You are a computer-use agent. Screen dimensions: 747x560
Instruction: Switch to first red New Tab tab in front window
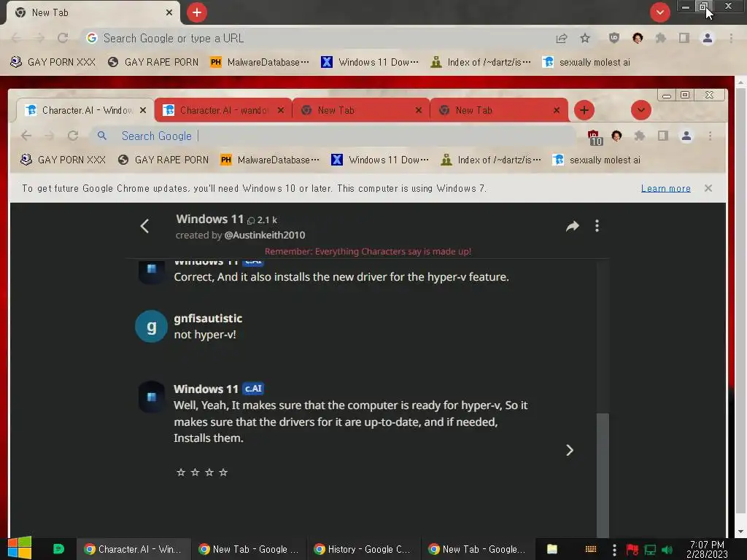pos(361,111)
